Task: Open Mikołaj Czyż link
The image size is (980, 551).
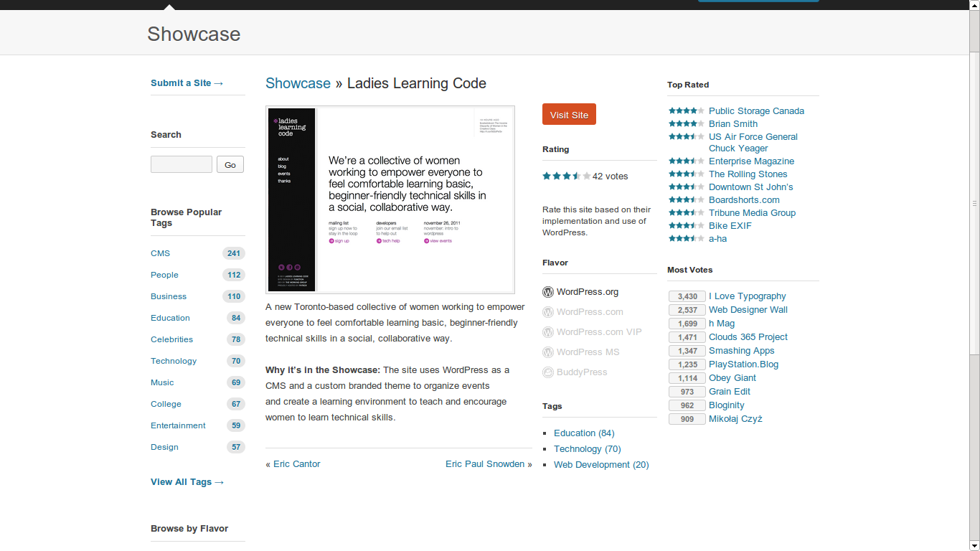Action: click(735, 419)
